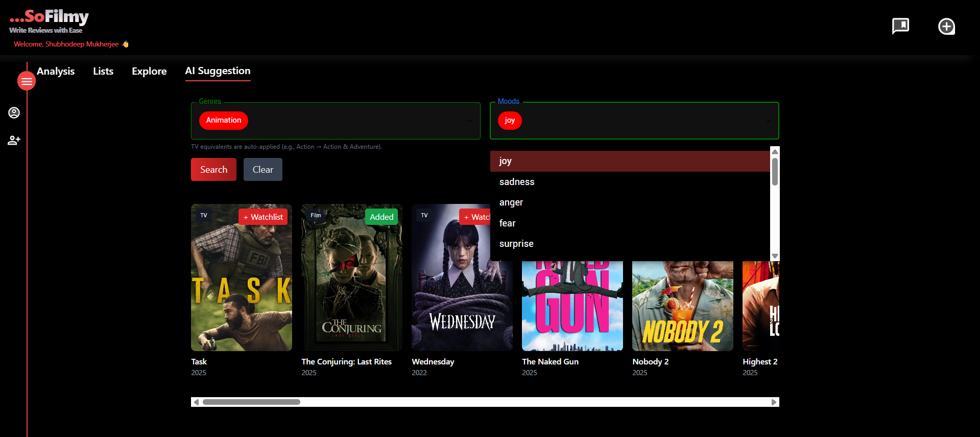Click the Search button

213,169
